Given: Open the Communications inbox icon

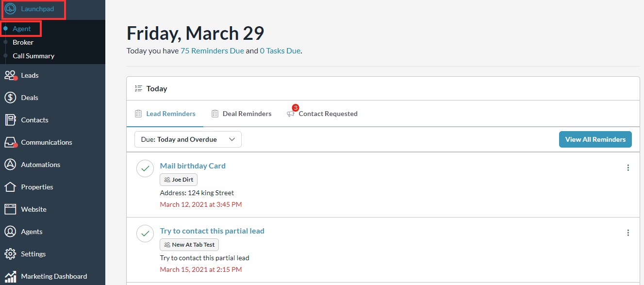Looking at the screenshot, I should pos(10,142).
